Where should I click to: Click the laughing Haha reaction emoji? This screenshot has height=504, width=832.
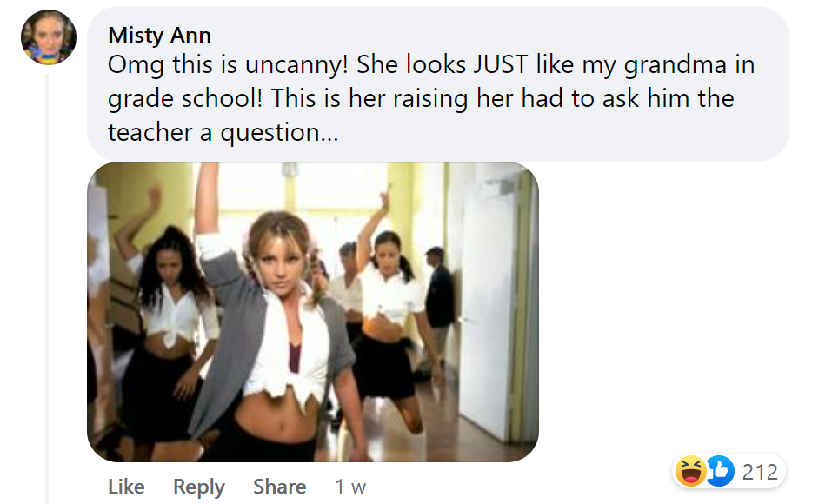[x=689, y=472]
